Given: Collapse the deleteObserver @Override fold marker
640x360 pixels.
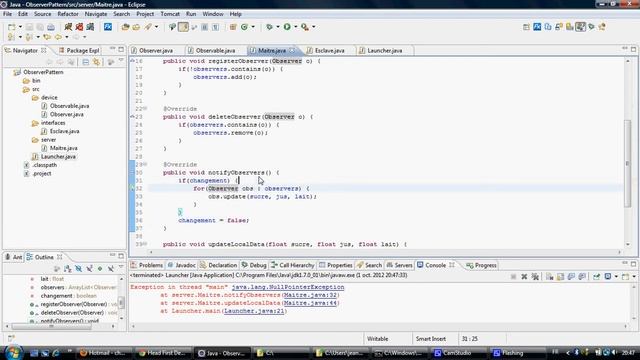Looking at the screenshot, I should point(145,109).
